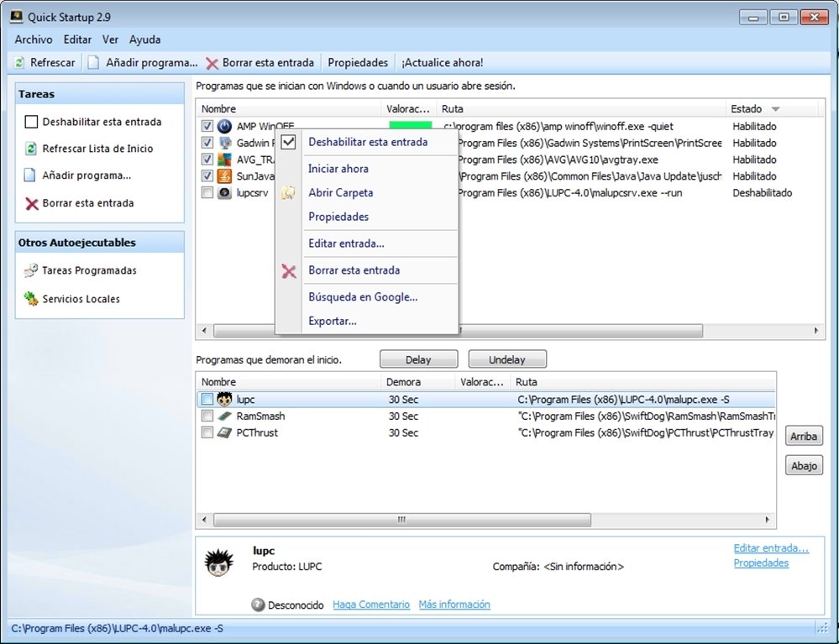Click the Desconocido question mark icon
Screen dimensions: 839x644
click(x=259, y=605)
